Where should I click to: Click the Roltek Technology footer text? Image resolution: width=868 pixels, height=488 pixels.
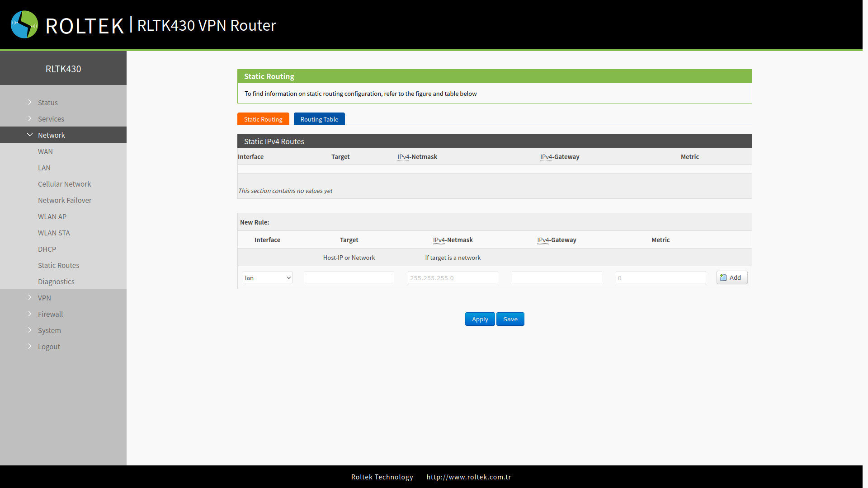382,477
